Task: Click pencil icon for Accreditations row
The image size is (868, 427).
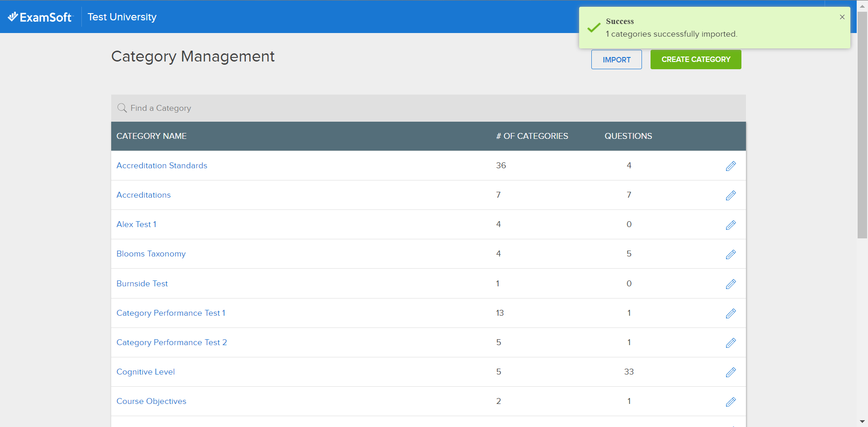Action: point(731,195)
